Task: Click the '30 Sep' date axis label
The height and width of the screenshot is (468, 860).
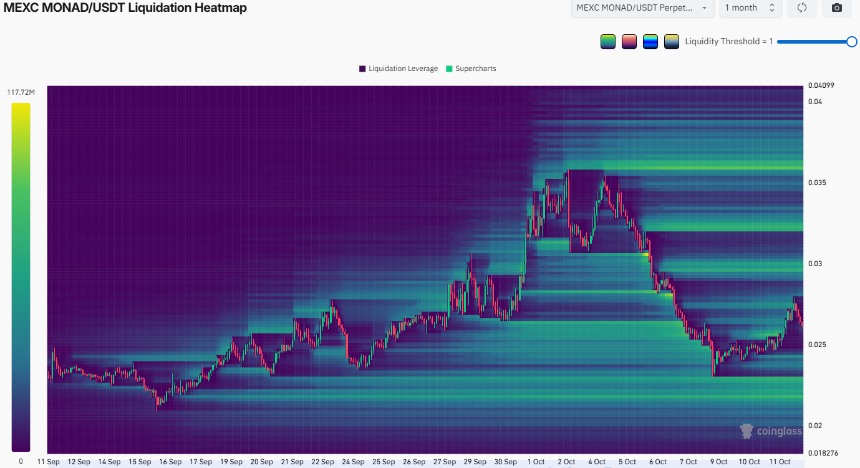Action: (505, 462)
